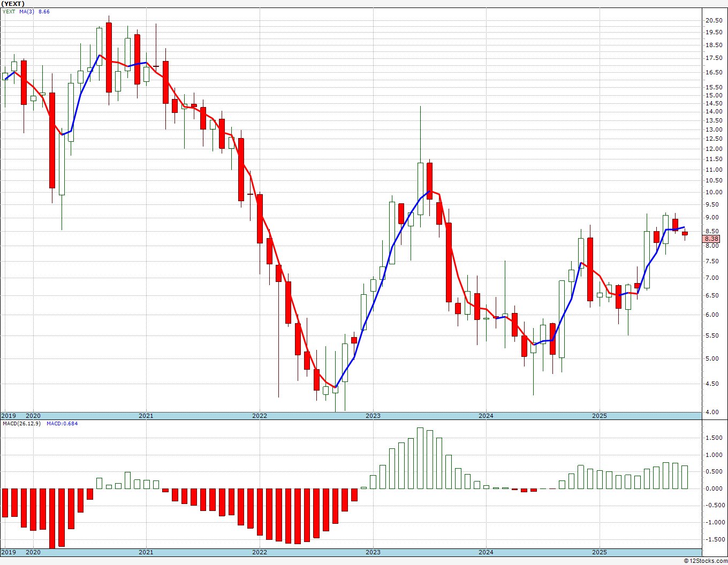Click the MA(3) moving average label
Viewport: 728px width, 565px height.
[27, 11]
